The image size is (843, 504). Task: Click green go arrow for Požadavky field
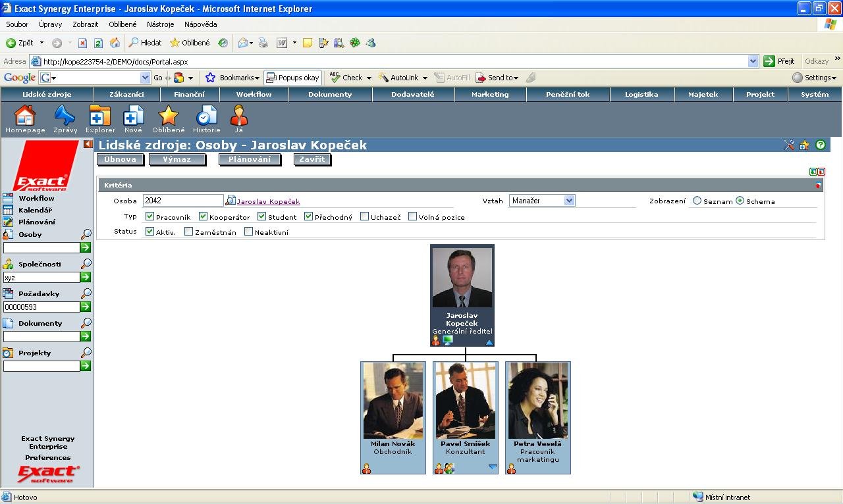tap(86, 307)
